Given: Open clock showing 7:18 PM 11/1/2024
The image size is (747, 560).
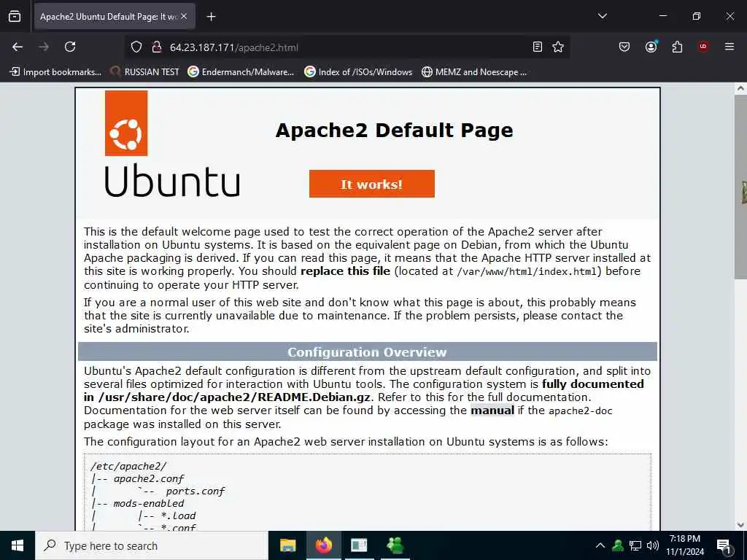Looking at the screenshot, I should click(x=684, y=545).
